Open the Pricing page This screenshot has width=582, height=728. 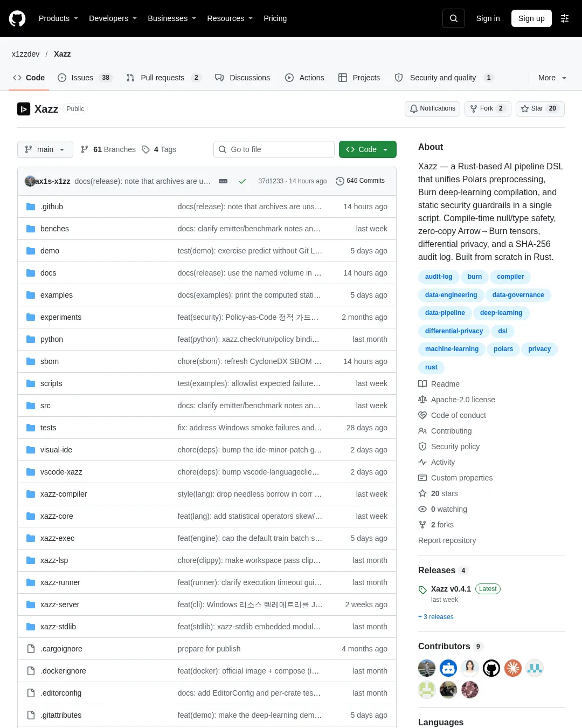[x=275, y=18]
